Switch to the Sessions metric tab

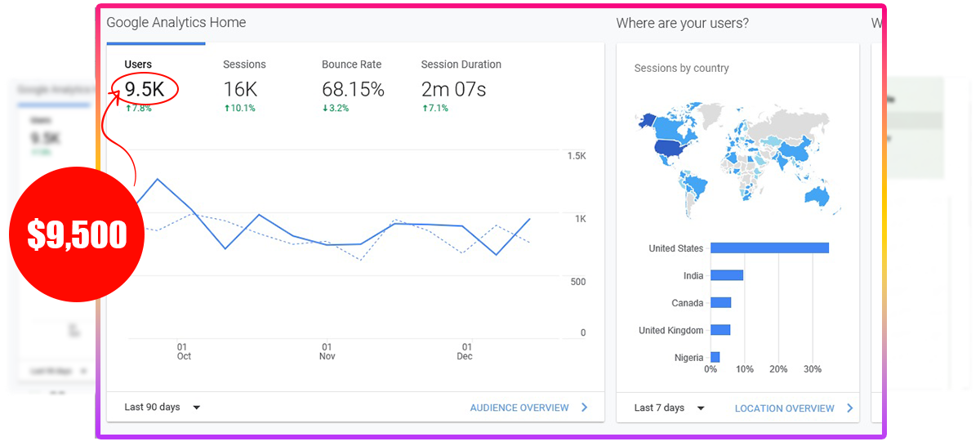point(244,65)
